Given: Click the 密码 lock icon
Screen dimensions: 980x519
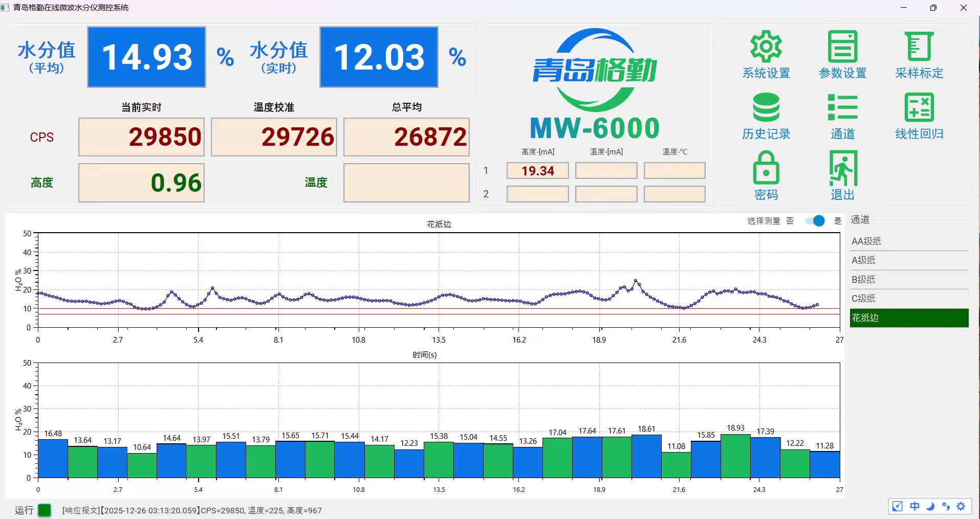Looking at the screenshot, I should coord(766,168).
